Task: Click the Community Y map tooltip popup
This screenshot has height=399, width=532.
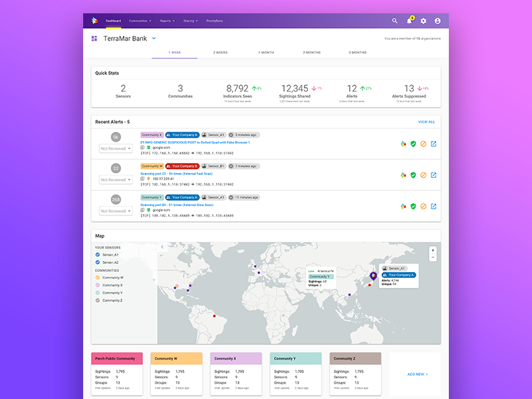Action: 321,277
